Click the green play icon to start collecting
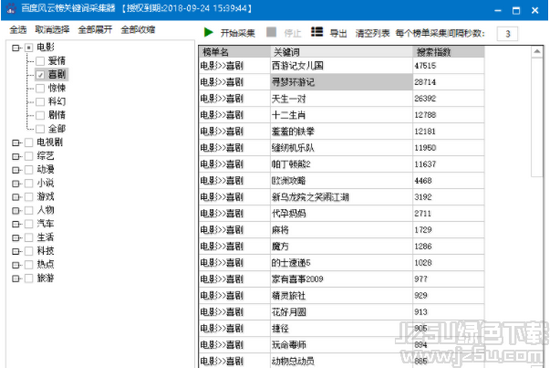550x368 pixels. pos(208,33)
